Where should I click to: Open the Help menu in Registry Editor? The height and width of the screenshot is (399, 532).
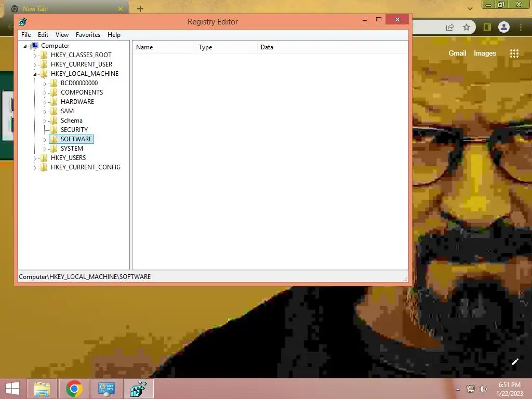pyautogui.click(x=114, y=35)
